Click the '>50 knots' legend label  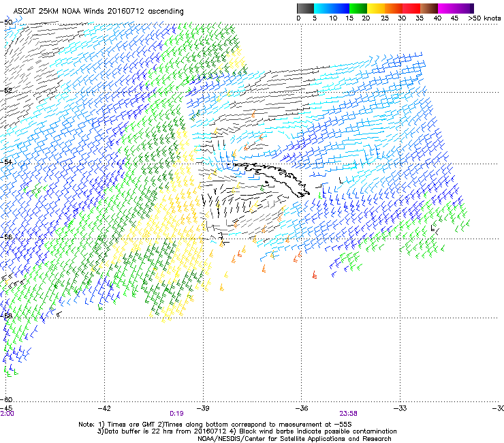pos(484,18)
